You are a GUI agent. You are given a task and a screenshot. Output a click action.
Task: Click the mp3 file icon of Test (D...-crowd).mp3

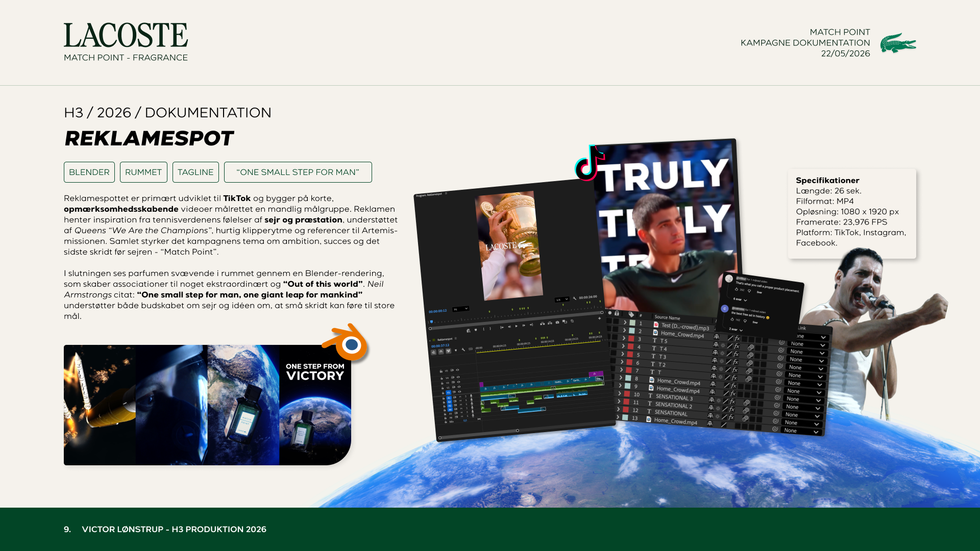coord(656,324)
